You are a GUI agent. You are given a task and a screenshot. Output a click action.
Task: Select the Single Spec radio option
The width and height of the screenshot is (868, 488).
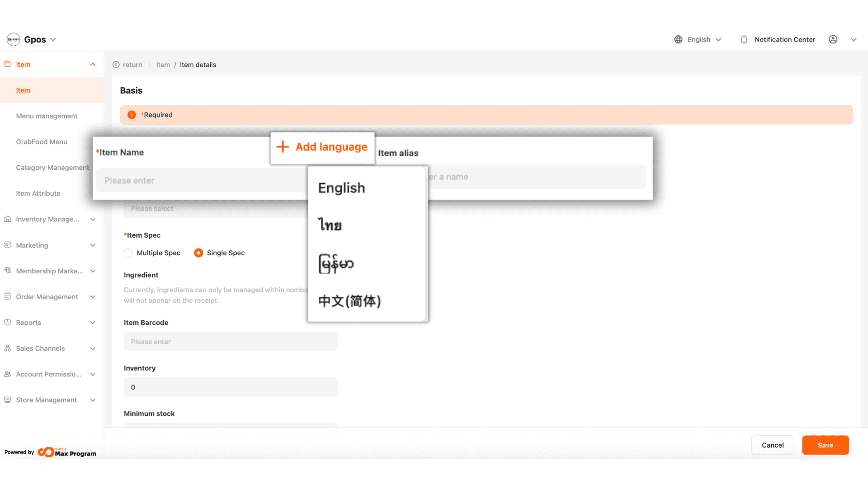click(198, 253)
